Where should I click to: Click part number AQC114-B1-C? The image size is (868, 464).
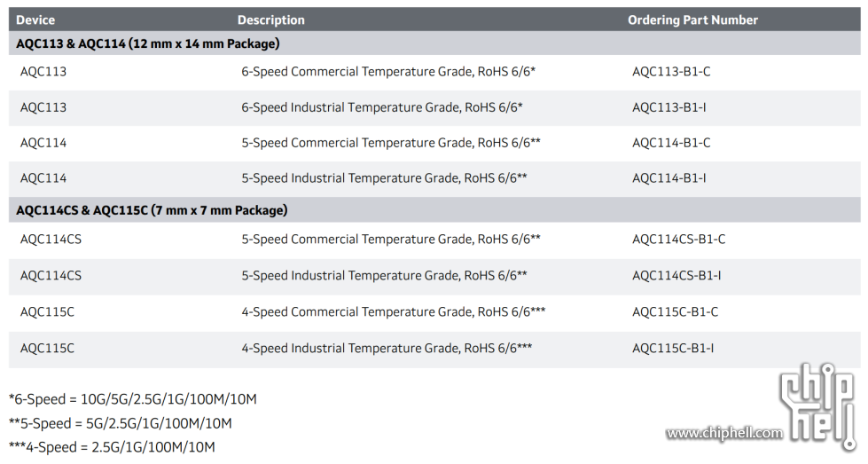click(671, 143)
